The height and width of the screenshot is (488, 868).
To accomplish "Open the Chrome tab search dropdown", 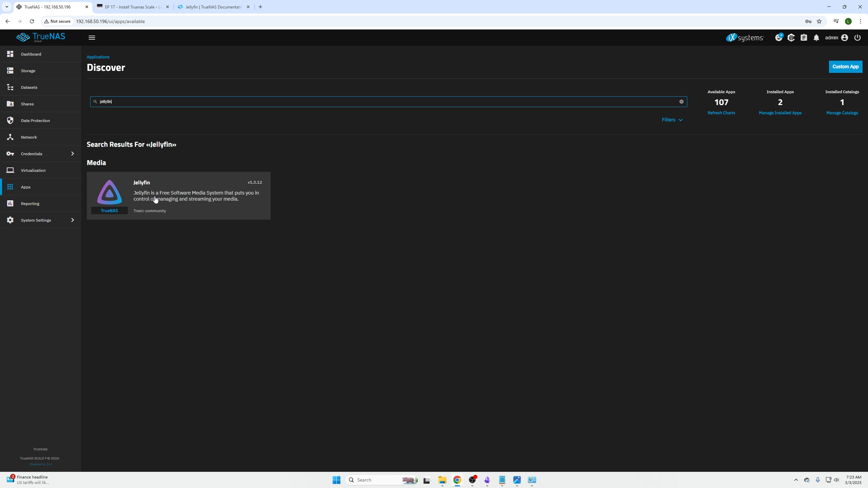I will coord(6,7).
